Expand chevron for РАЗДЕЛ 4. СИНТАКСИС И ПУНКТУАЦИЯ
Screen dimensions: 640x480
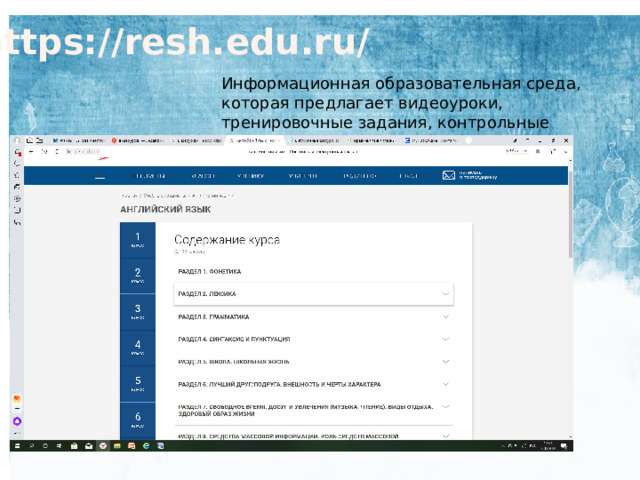pyautogui.click(x=446, y=339)
